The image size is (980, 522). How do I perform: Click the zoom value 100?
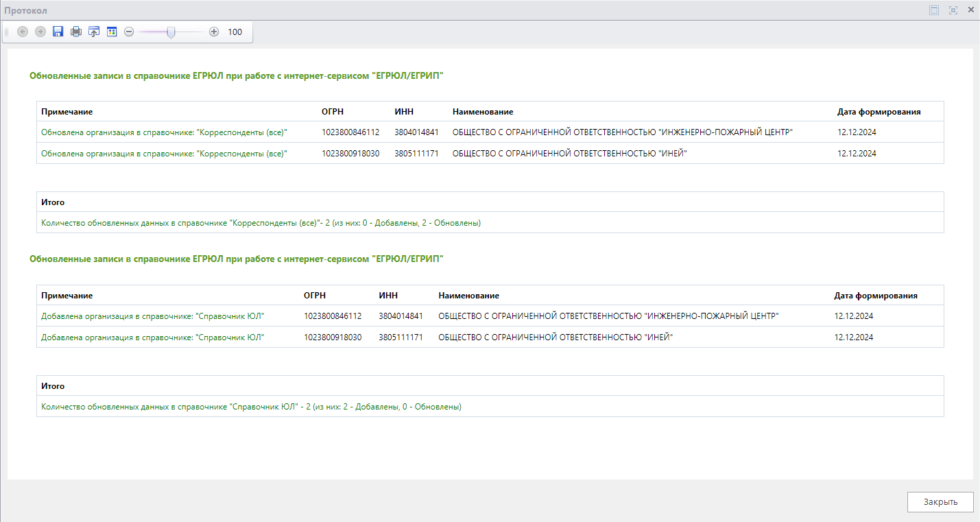235,32
